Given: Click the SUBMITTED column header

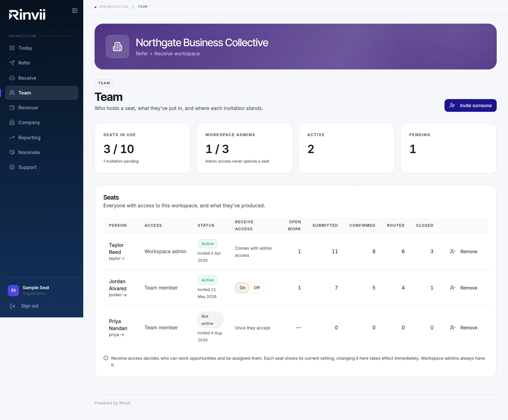Looking at the screenshot, I should coord(325,225).
